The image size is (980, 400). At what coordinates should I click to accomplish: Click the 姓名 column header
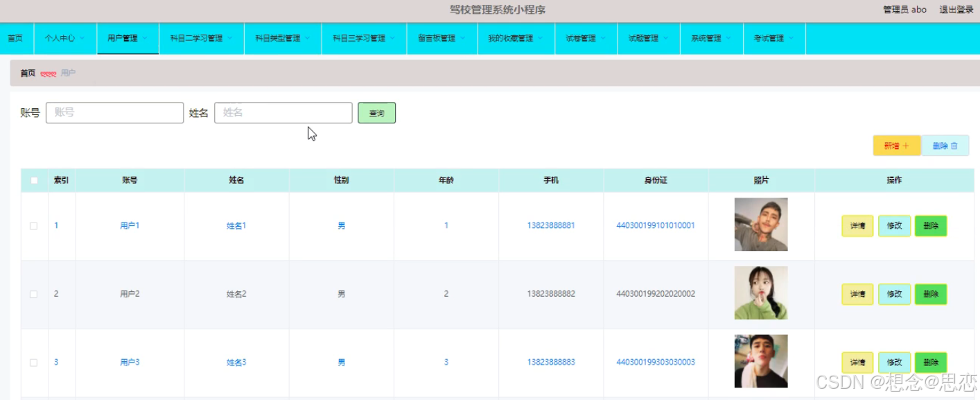pyautogui.click(x=236, y=180)
